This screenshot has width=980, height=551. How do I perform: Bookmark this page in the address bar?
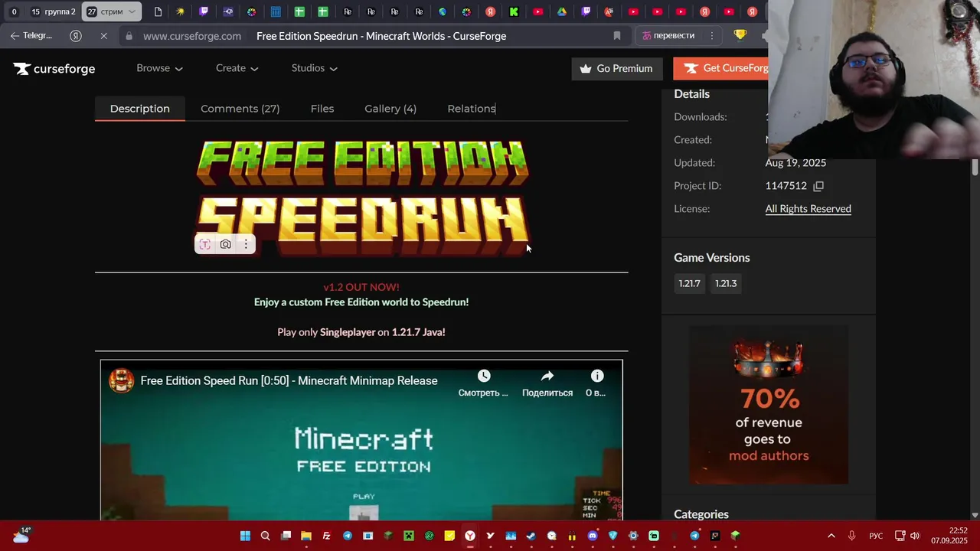click(617, 36)
